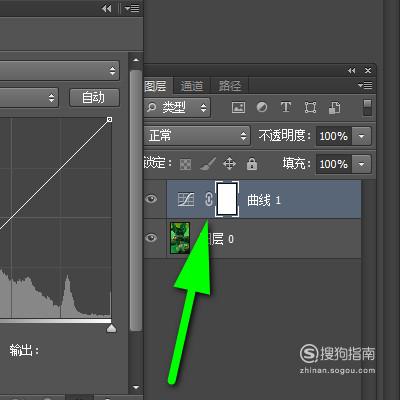Collapse the Properties panel with double-arrow icon

point(107,9)
